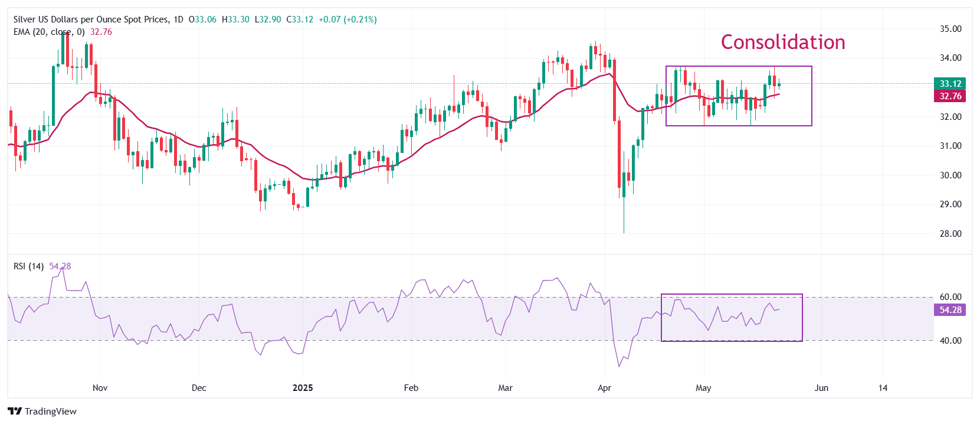Viewport: 980px width, 424px height.
Task: Click the Mar label on time axis
Action: 505,388
